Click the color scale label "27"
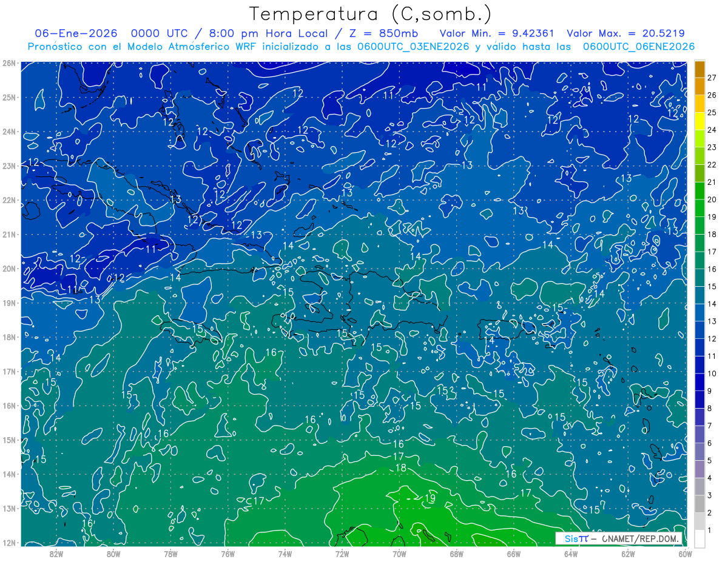The image size is (728, 562). point(712,78)
